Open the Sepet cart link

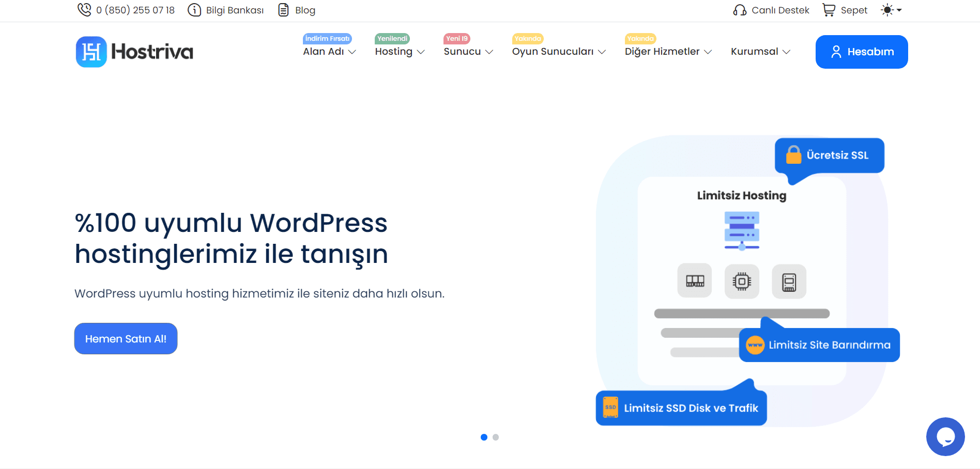point(845,10)
